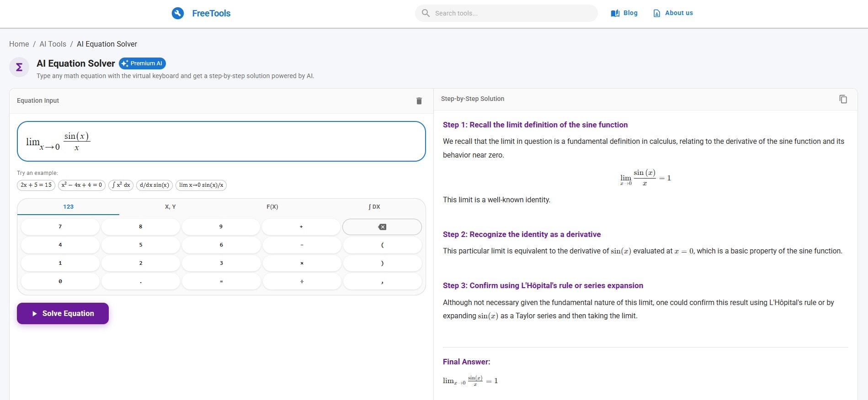This screenshot has height=400, width=868.
Task: Load the d/dx sin(x) example chip
Action: point(154,185)
